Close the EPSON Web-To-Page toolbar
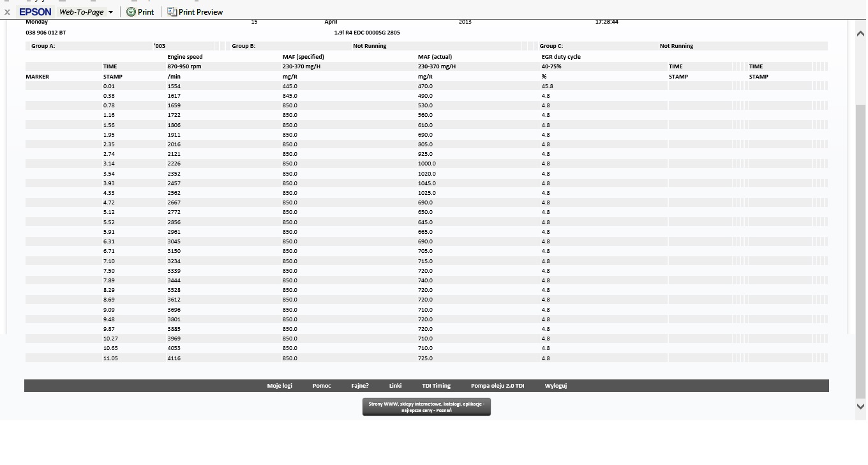The image size is (868, 465). pos(7,11)
